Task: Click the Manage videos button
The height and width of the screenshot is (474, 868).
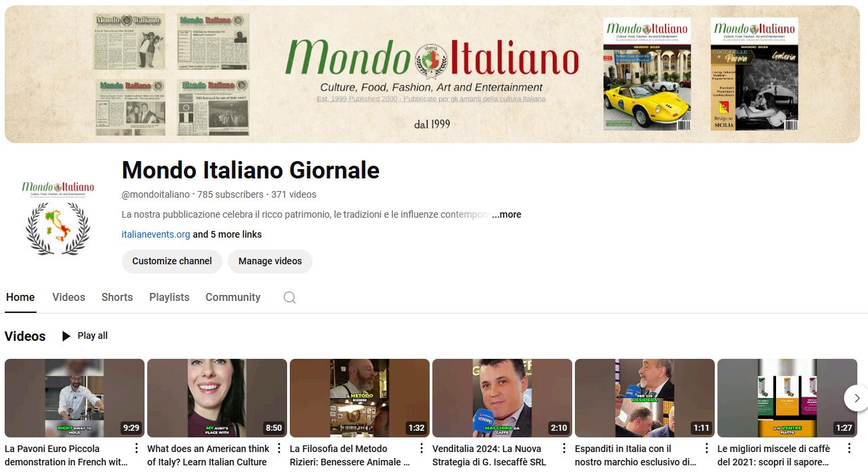Action: pyautogui.click(x=270, y=261)
